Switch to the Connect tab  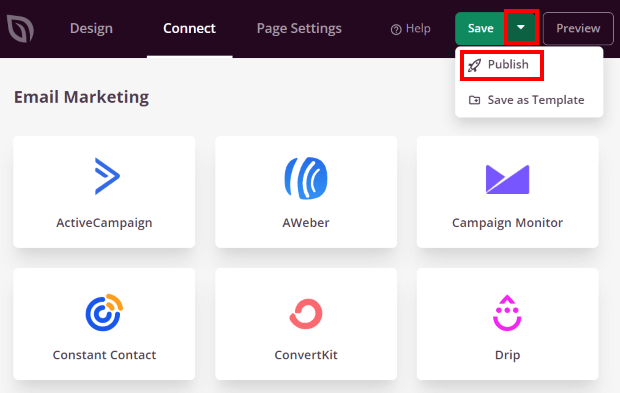189,28
